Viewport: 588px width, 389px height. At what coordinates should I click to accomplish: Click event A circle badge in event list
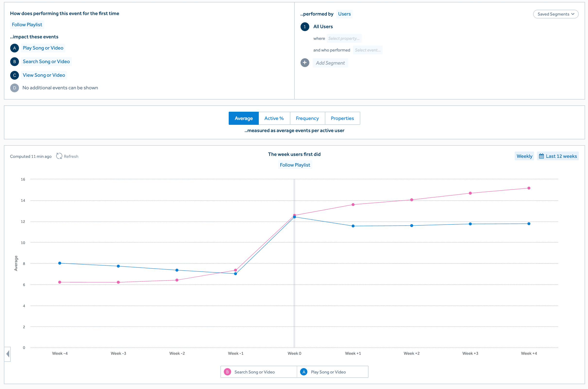(x=15, y=48)
